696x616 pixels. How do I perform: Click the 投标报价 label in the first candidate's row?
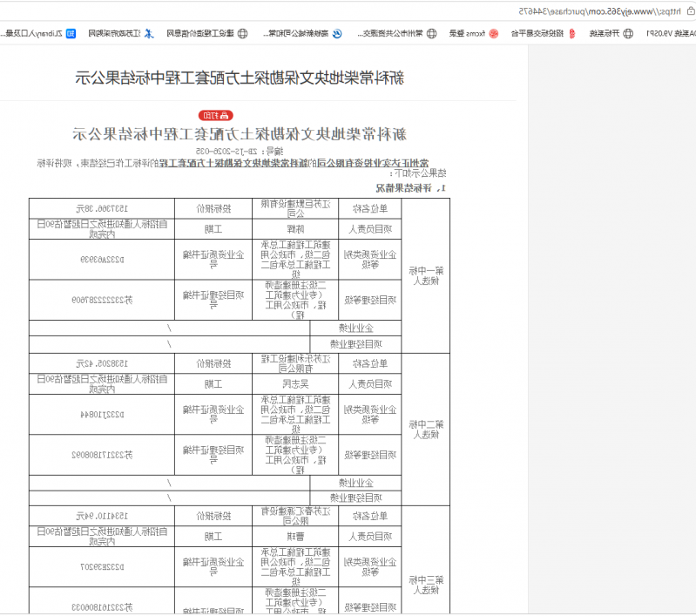click(x=213, y=209)
